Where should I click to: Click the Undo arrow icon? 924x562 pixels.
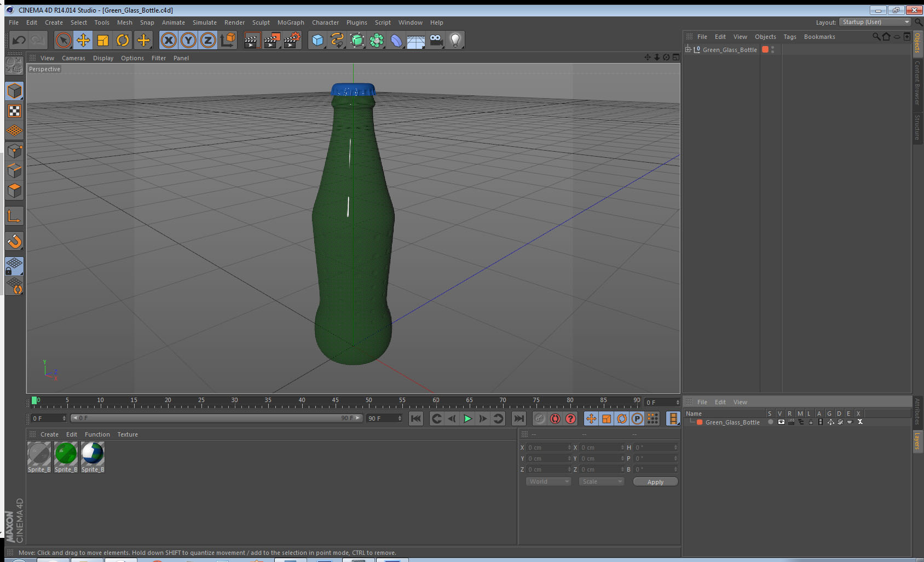click(19, 40)
